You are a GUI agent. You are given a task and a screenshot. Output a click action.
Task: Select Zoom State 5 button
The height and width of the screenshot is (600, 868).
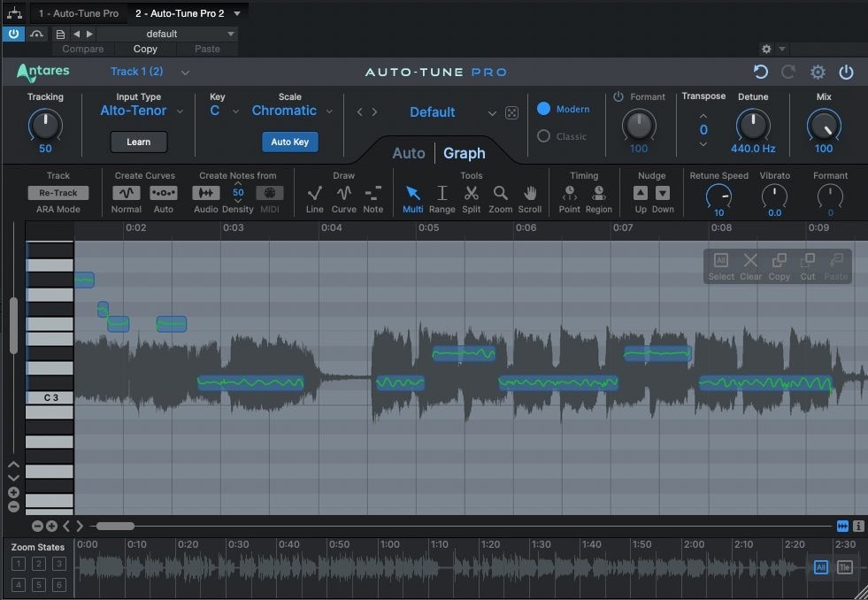coord(39,584)
